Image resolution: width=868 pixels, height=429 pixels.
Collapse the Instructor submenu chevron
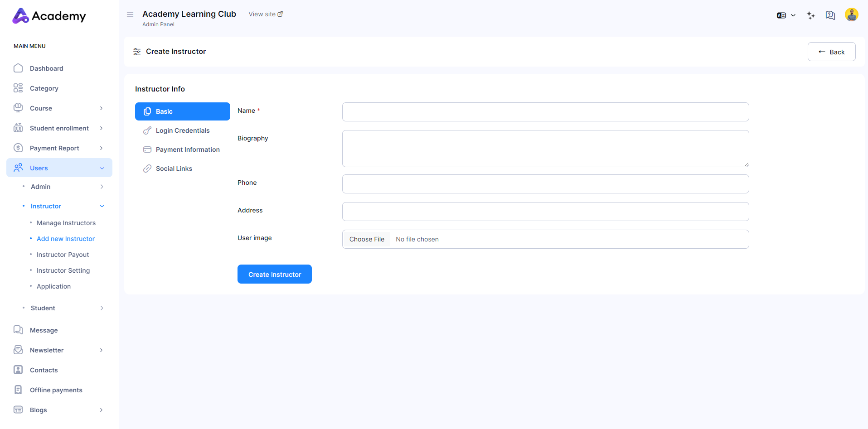[x=102, y=206]
